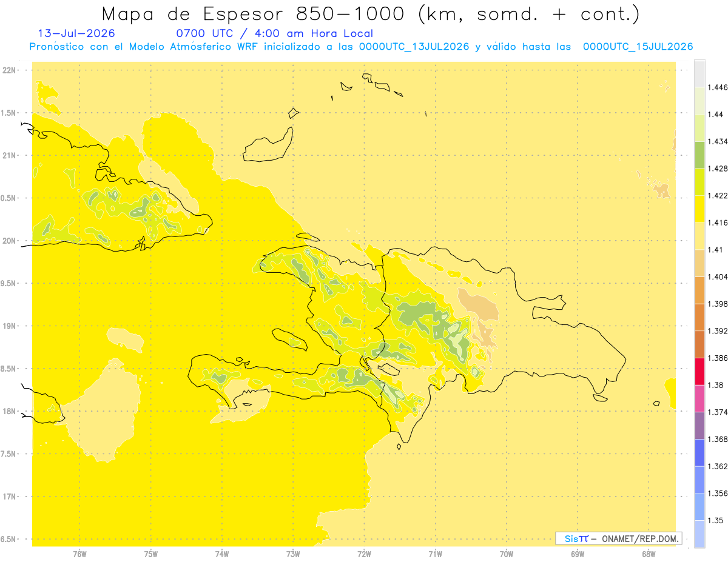Click the legend value "1.428"
The width and height of the screenshot is (728, 562).
(x=719, y=169)
